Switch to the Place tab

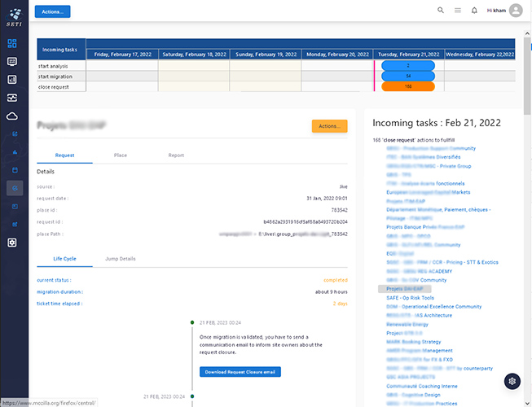point(121,155)
